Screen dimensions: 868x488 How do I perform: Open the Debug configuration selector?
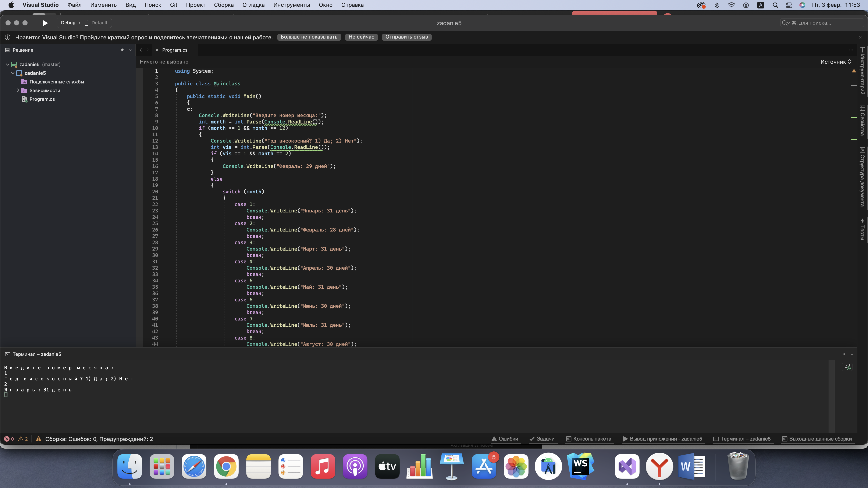pyautogui.click(x=68, y=23)
